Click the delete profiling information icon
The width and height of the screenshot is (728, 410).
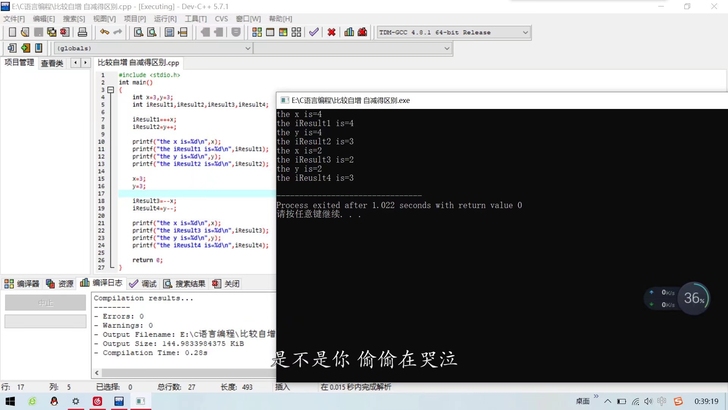362,32
